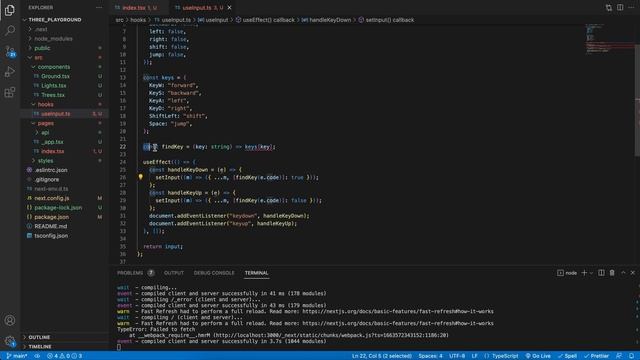This screenshot has height=360, width=640.
Task: Split the terminal panel
Action: coord(601,273)
